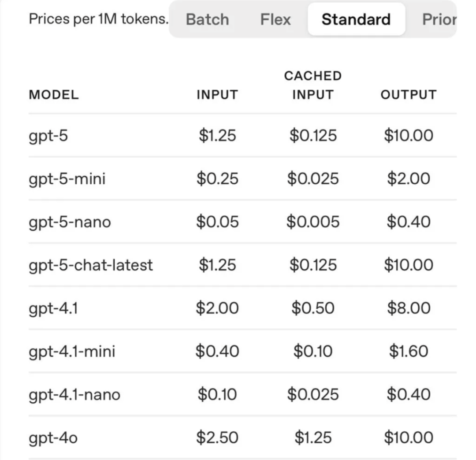Click gpt-5 output price $10.00
This screenshot has height=460, width=476.
tap(409, 135)
